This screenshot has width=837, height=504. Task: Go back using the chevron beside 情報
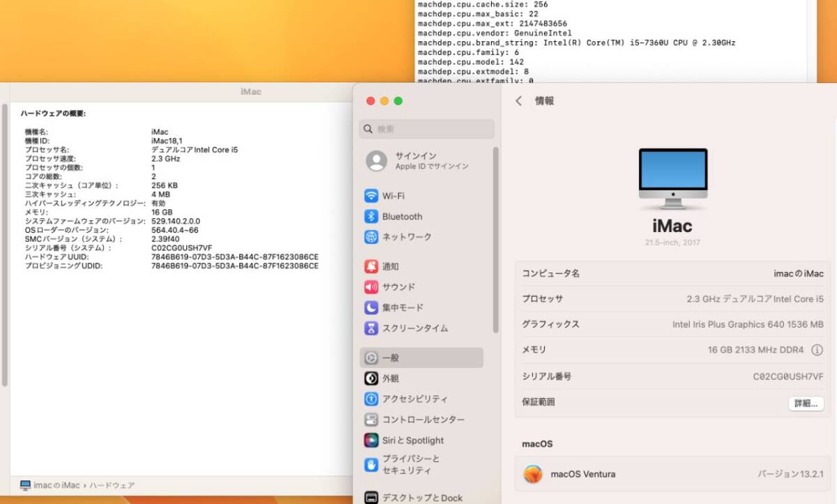[518, 101]
